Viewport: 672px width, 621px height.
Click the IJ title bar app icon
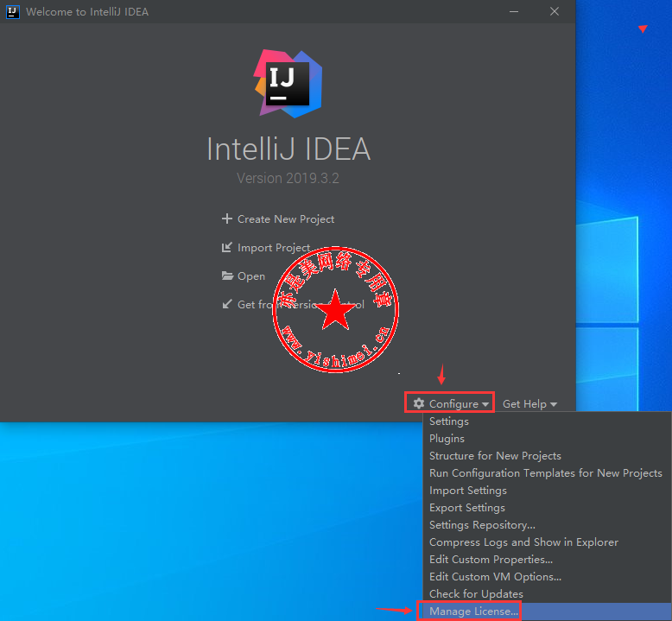coord(13,11)
